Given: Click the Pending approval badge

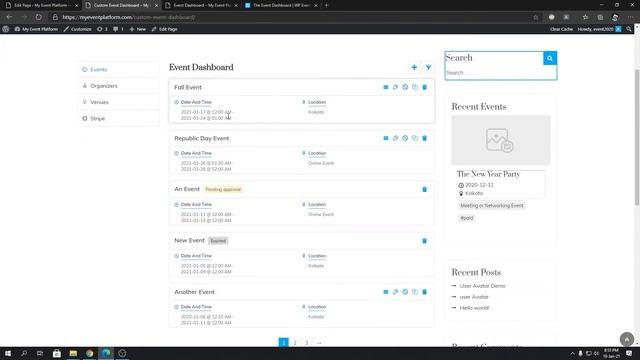Looking at the screenshot, I should pyautogui.click(x=223, y=189).
